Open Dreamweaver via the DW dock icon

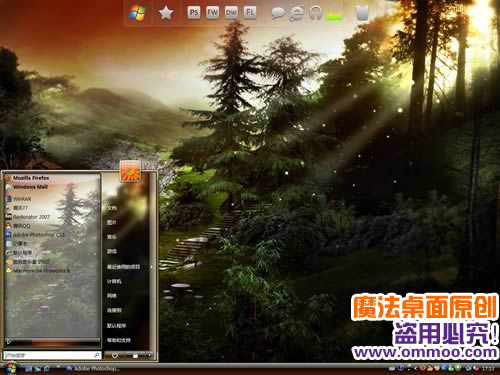231,13
